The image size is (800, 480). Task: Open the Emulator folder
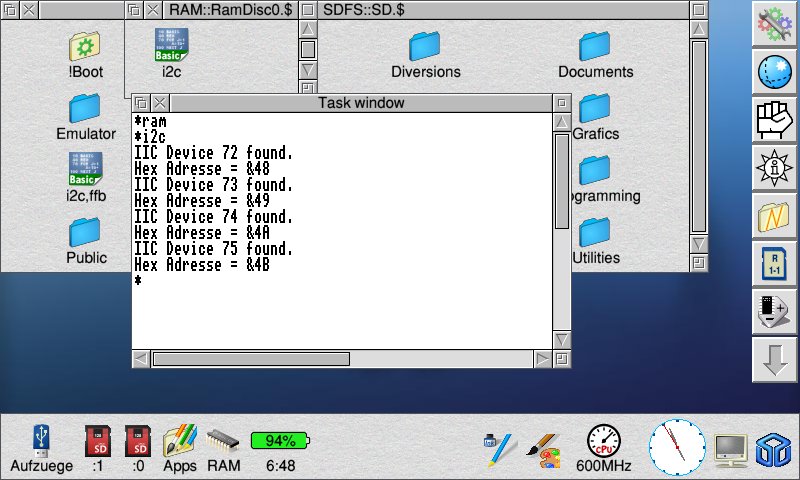point(85,108)
